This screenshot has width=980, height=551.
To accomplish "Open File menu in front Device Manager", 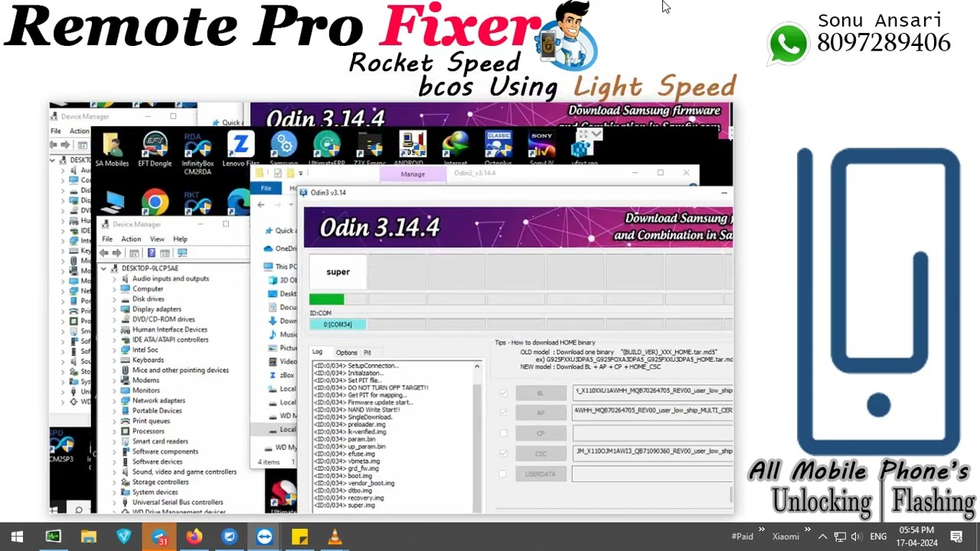I will pyautogui.click(x=107, y=239).
